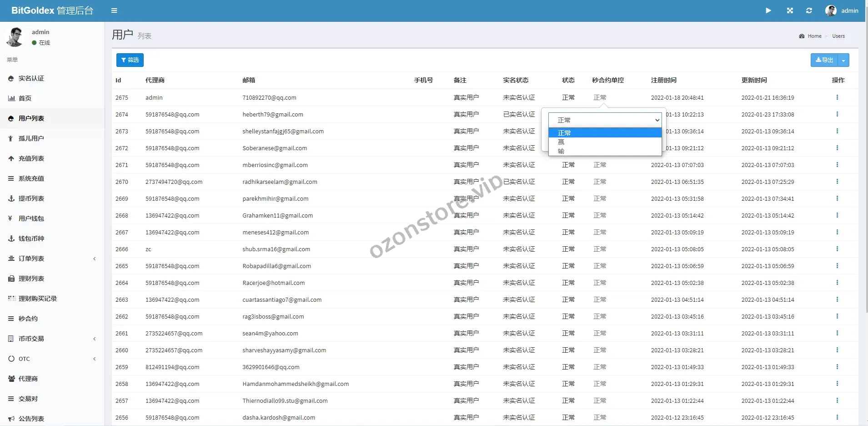This screenshot has height=426, width=868.
Task: Expand the export dropdown caret
Action: pos(843,60)
